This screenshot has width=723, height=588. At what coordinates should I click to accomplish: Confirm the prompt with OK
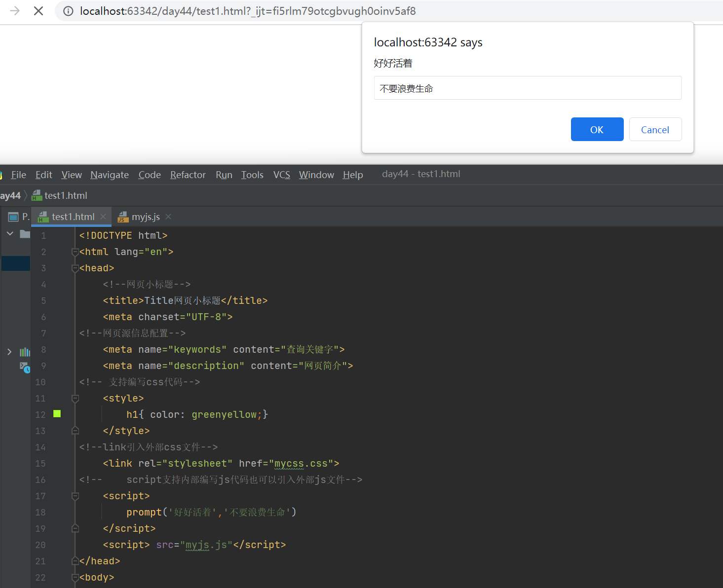pyautogui.click(x=597, y=129)
